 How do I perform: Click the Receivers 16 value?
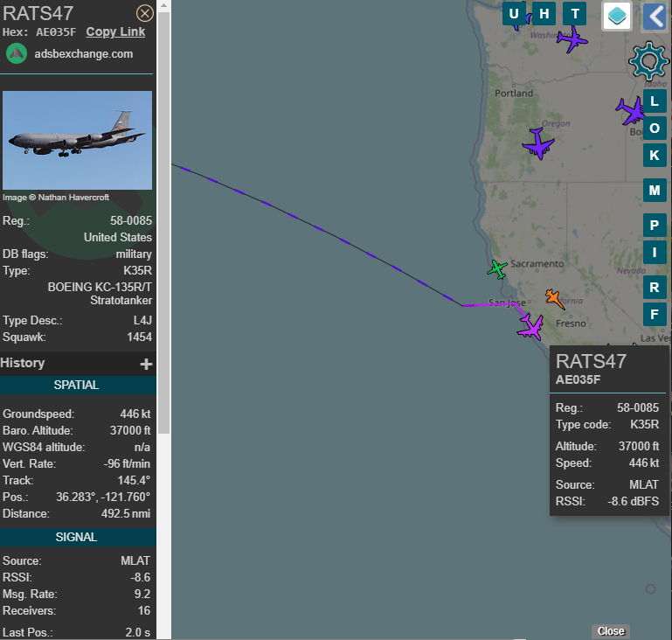pos(144,611)
